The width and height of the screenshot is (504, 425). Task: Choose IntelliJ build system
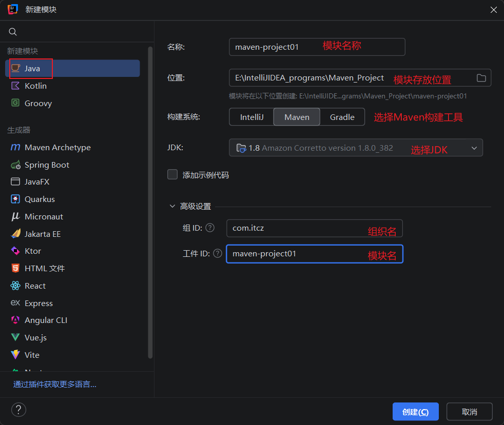click(x=251, y=117)
